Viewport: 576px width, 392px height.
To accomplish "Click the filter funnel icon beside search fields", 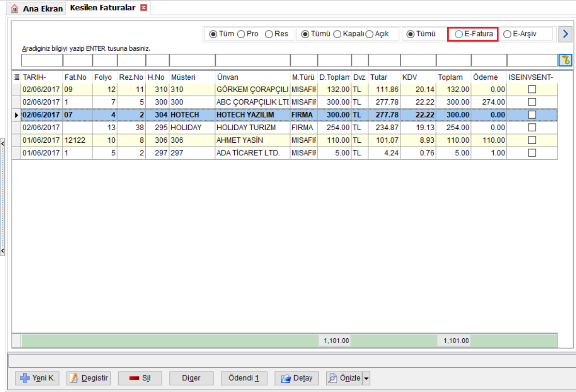I will [565, 60].
